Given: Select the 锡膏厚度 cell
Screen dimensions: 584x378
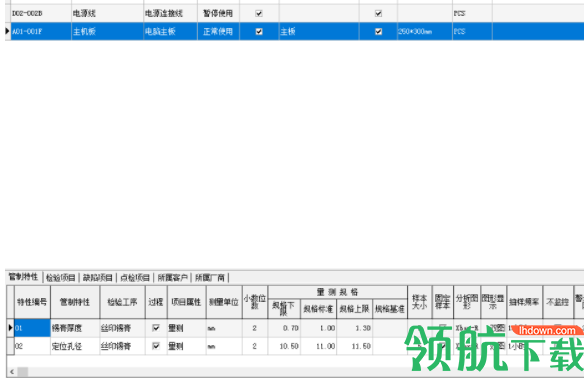Looking at the screenshot, I should [75, 328].
